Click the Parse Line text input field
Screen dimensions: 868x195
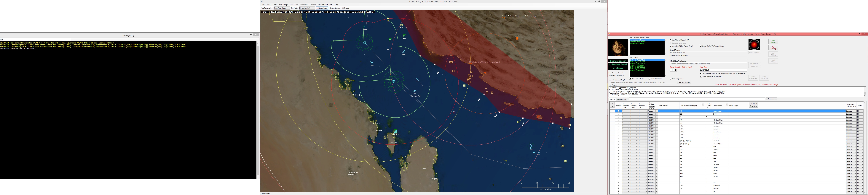(x=697, y=99)
